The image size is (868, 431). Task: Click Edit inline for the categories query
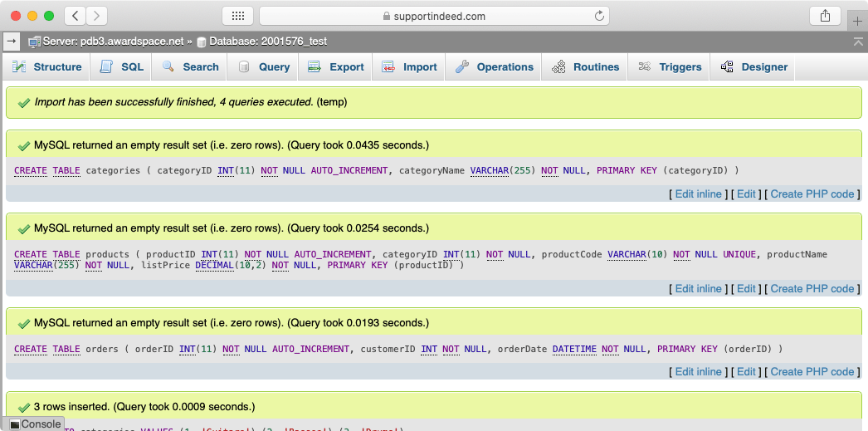[698, 193]
